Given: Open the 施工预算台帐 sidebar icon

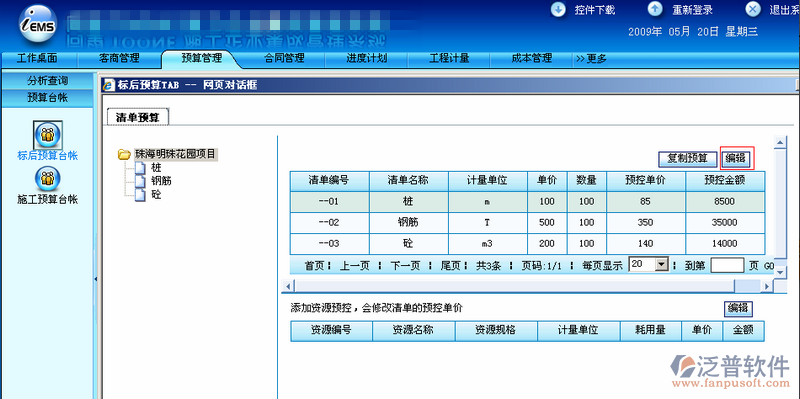Looking at the screenshot, I should point(48,179).
